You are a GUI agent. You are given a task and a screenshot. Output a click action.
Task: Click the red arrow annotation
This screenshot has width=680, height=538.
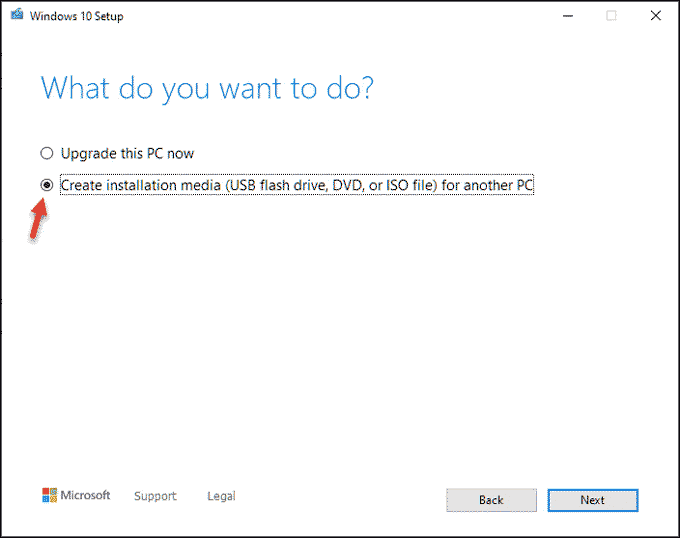coord(38,219)
